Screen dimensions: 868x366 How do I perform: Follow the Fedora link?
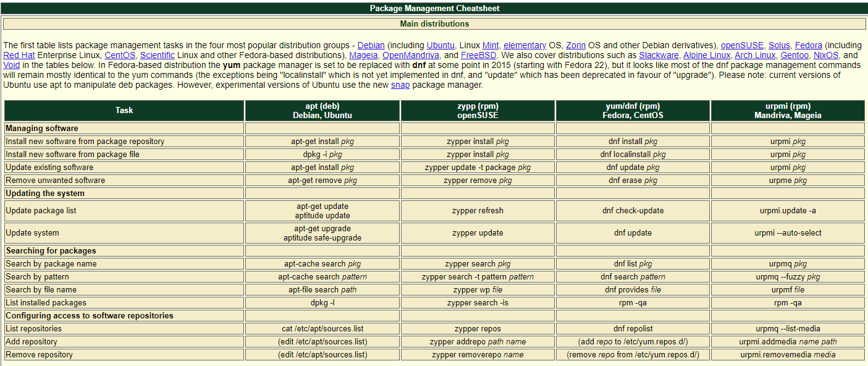coord(809,45)
